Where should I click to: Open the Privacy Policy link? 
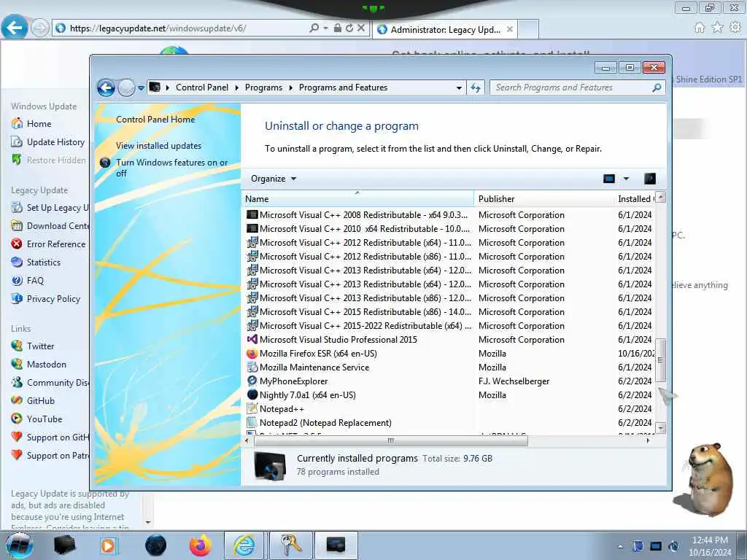tap(53, 299)
